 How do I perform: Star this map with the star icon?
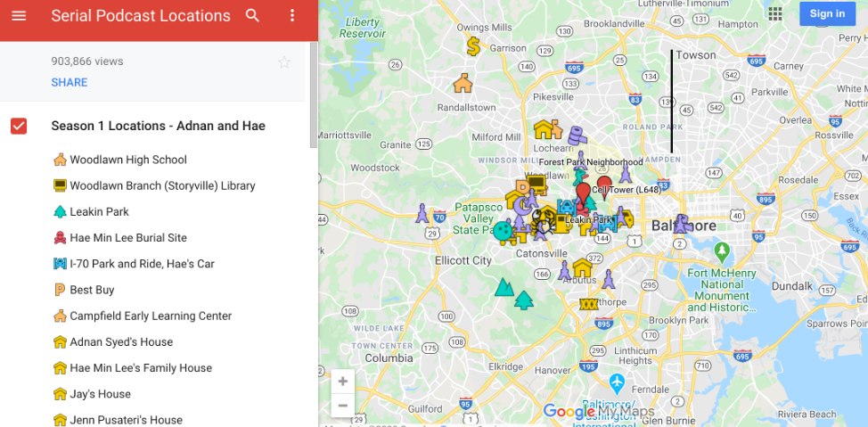[284, 62]
